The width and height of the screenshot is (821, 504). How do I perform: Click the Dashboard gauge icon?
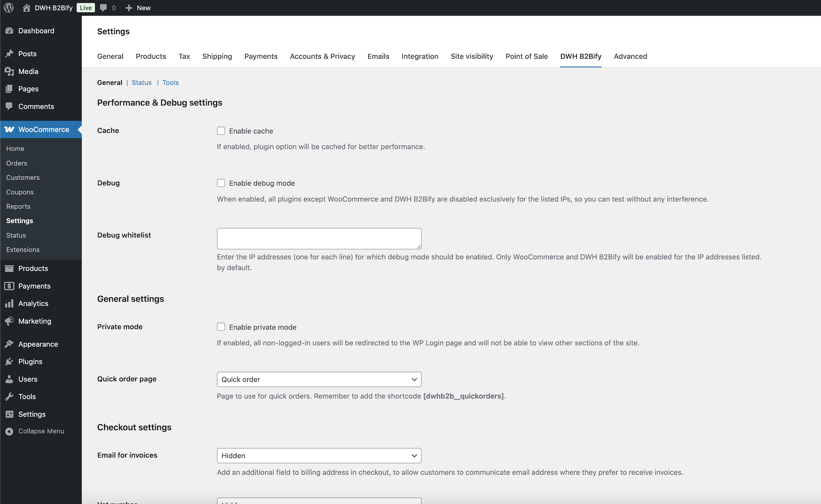click(9, 31)
